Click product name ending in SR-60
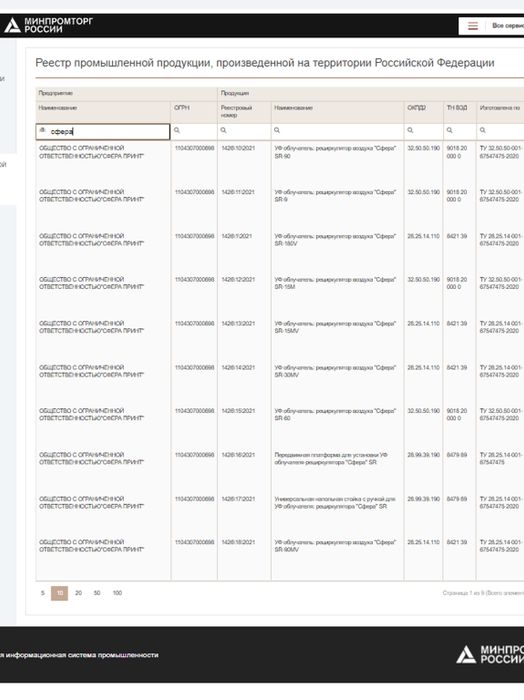This screenshot has height=700, width=524. [335, 414]
